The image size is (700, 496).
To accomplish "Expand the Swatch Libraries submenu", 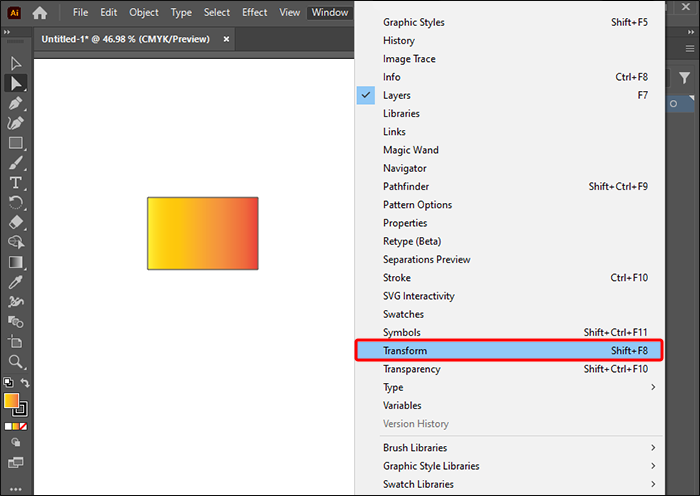I will (x=510, y=484).
